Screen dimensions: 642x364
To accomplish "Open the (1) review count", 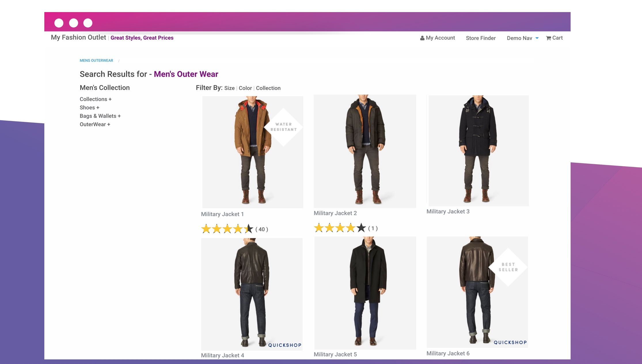I will click(373, 228).
